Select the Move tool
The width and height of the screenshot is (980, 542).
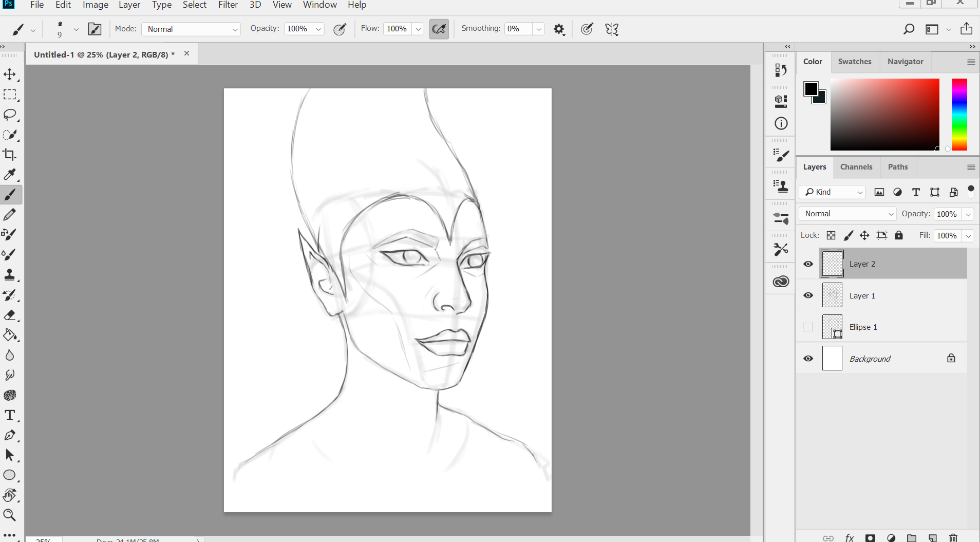pyautogui.click(x=10, y=74)
